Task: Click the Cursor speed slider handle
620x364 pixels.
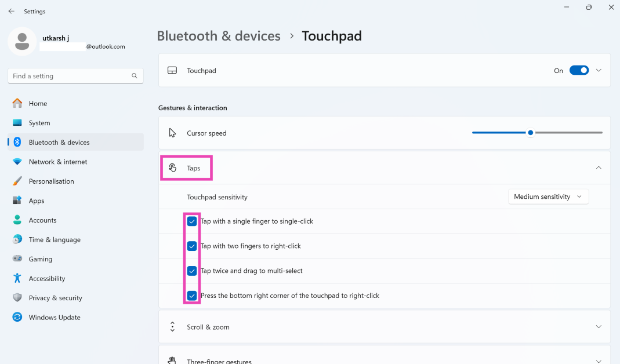Action: tap(530, 133)
